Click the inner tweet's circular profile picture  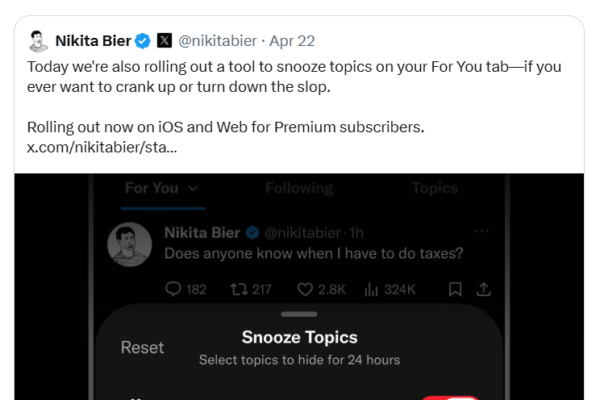129,244
